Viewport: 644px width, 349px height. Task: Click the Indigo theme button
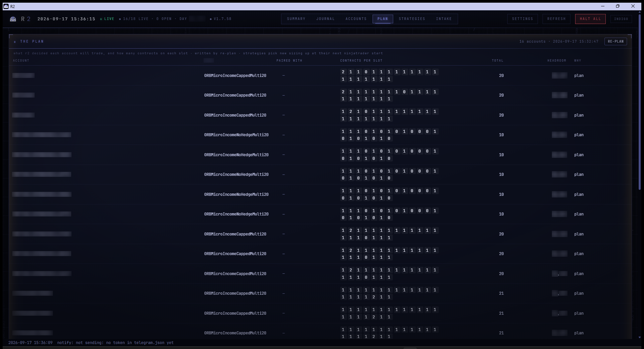click(x=621, y=19)
